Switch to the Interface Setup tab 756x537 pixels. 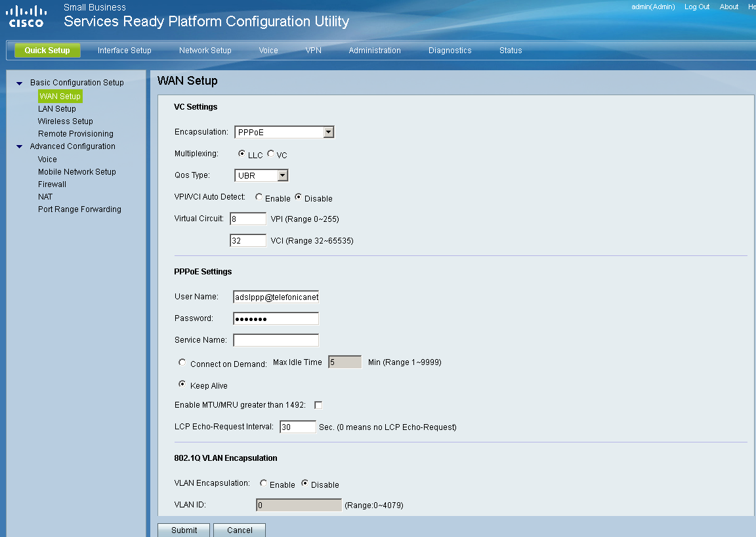pyautogui.click(x=124, y=50)
